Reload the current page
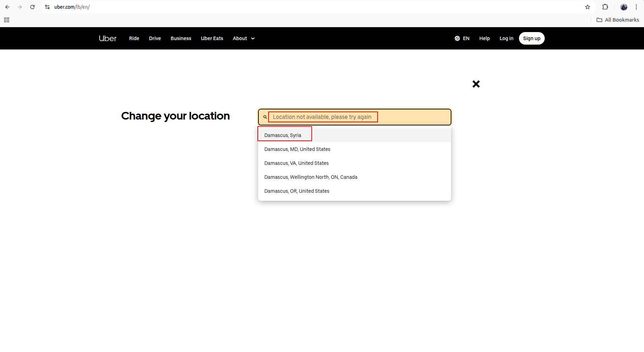Viewport: 644px width, 352px height. (32, 7)
